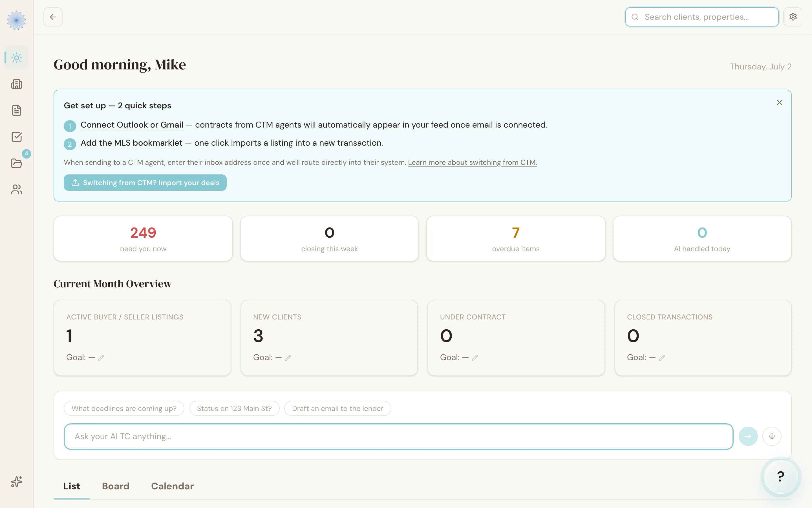
Task: Open the contacts people icon in sidebar
Action: pos(16,189)
